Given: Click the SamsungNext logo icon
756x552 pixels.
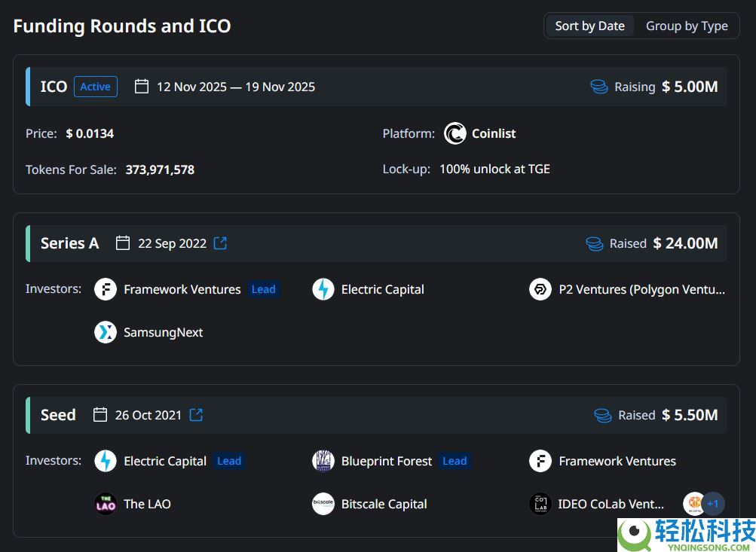Looking at the screenshot, I should pos(106,332).
